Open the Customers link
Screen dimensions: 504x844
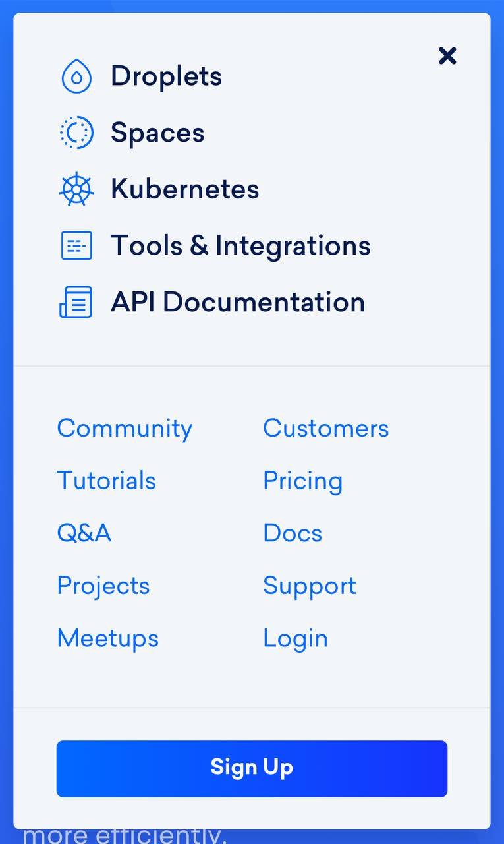click(x=326, y=429)
